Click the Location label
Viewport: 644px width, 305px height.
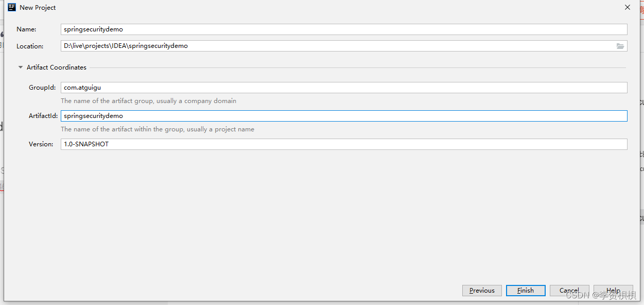coord(30,46)
